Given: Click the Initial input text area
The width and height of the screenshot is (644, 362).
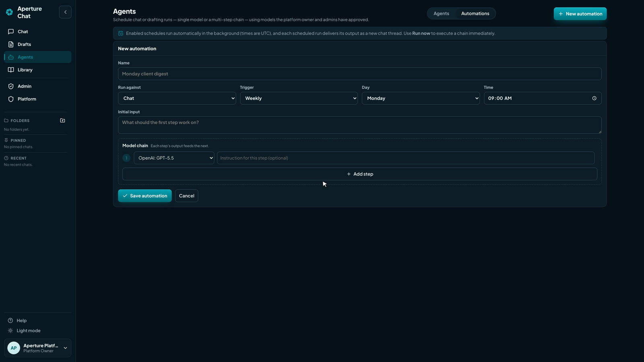Looking at the screenshot, I should click(359, 125).
